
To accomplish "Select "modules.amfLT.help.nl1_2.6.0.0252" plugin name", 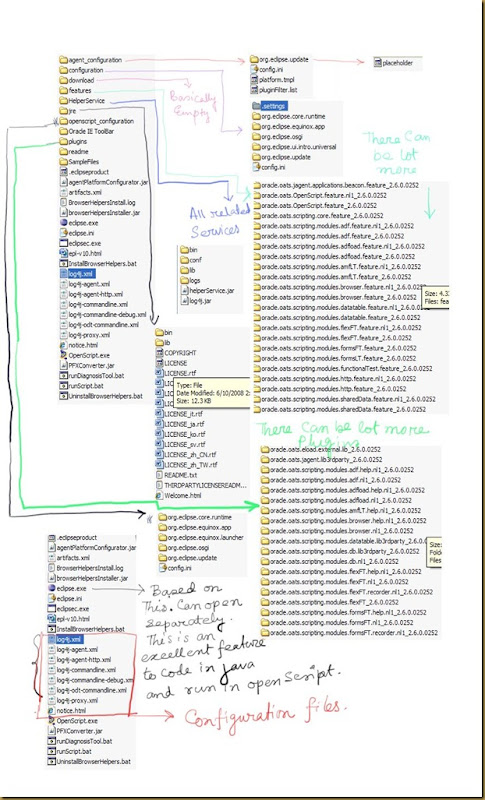I will (x=345, y=511).
